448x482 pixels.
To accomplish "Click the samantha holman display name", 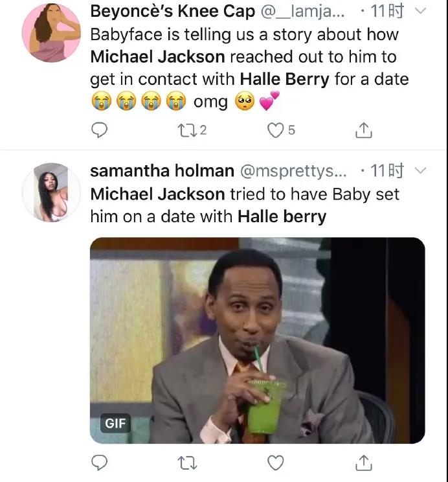I will click(x=162, y=171).
